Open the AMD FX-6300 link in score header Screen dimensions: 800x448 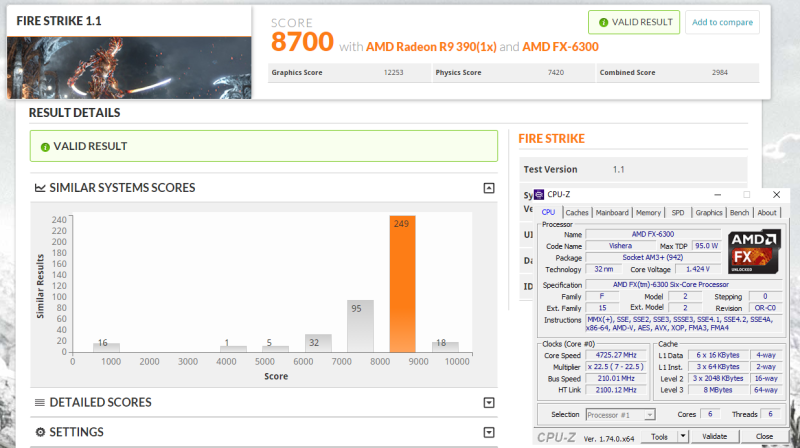560,47
